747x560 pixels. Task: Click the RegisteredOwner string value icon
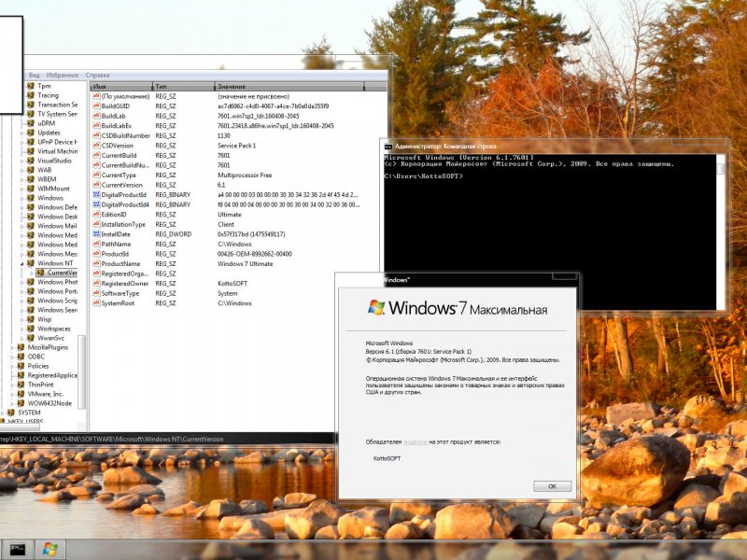click(x=96, y=284)
